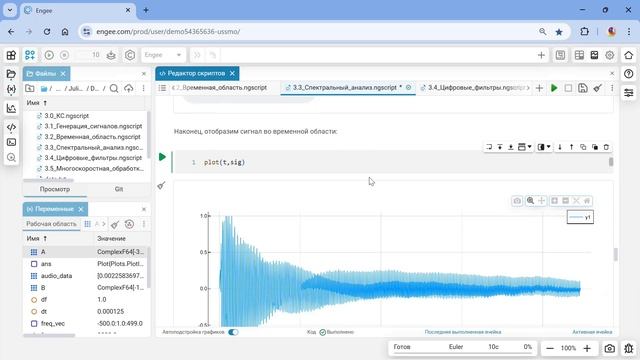
Task: Stop model simulation with the round stop button
Action: pyautogui.click(x=64, y=55)
